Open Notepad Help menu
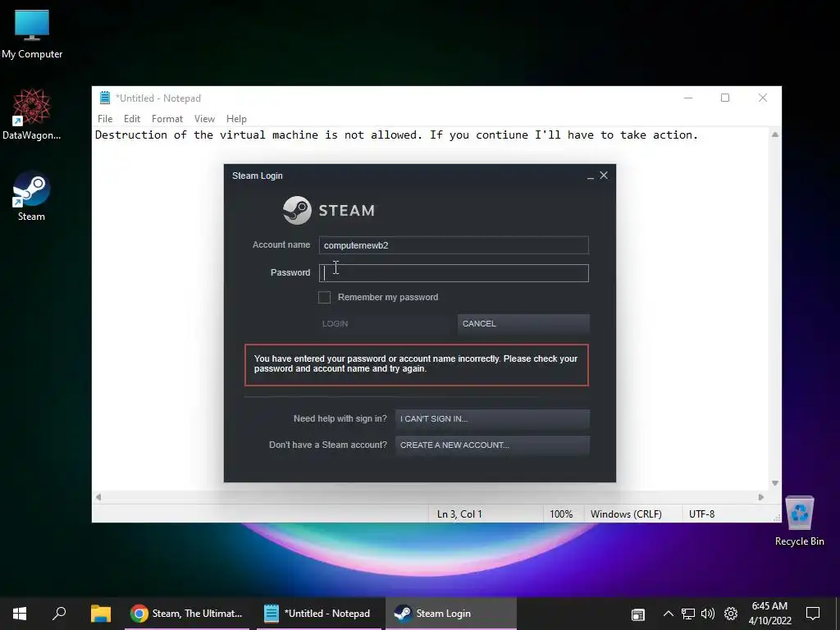Screen dimensions: 840x630 click(x=236, y=119)
